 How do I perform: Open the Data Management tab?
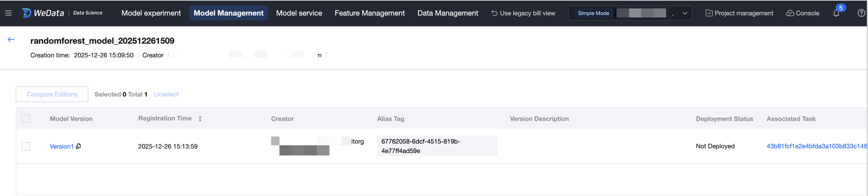click(x=447, y=13)
